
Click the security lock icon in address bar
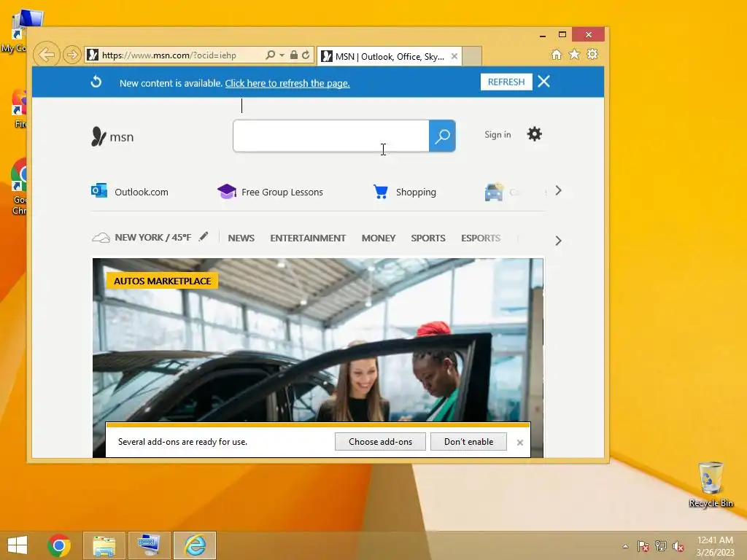[294, 55]
